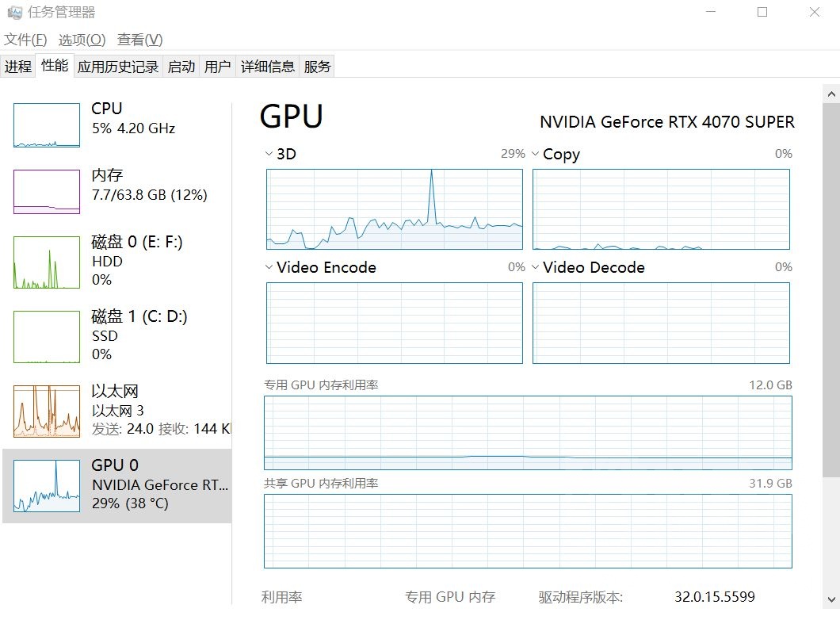Switch to the 进程 tab
This screenshot has height=620, width=840.
[x=18, y=67]
